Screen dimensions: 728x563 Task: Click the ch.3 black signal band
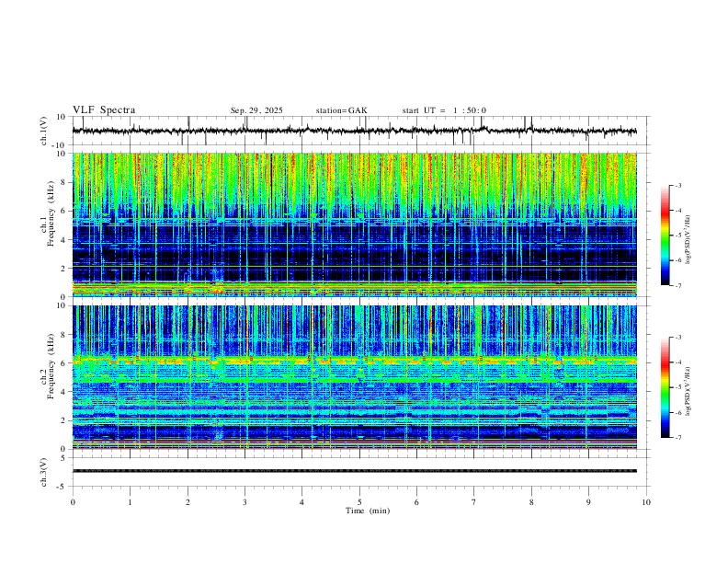pos(355,471)
